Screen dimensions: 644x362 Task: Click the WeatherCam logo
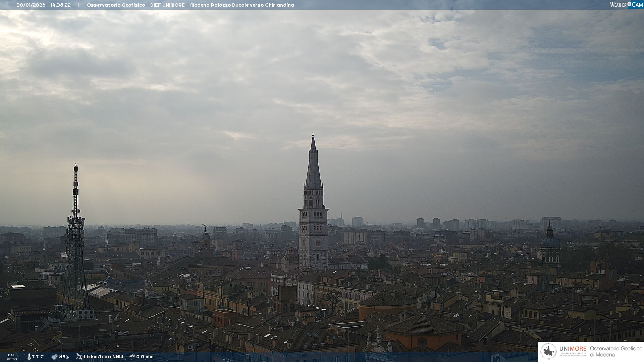(626, 5)
